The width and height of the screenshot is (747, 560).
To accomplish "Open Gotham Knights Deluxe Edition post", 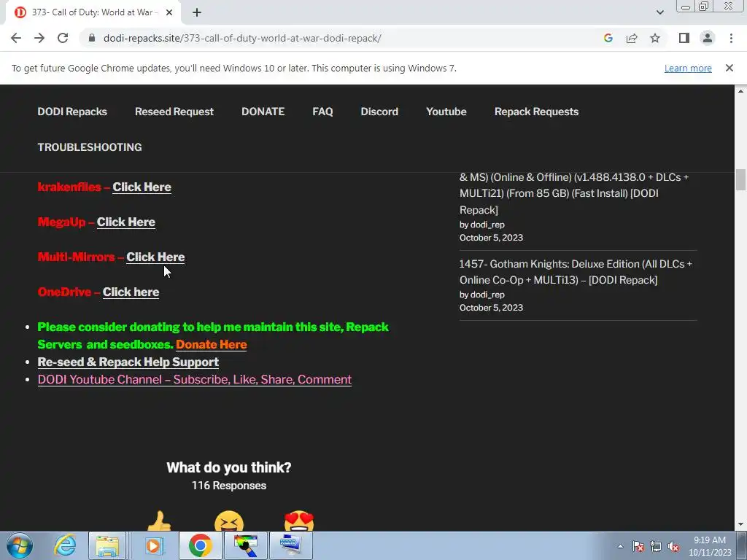I will (x=576, y=272).
